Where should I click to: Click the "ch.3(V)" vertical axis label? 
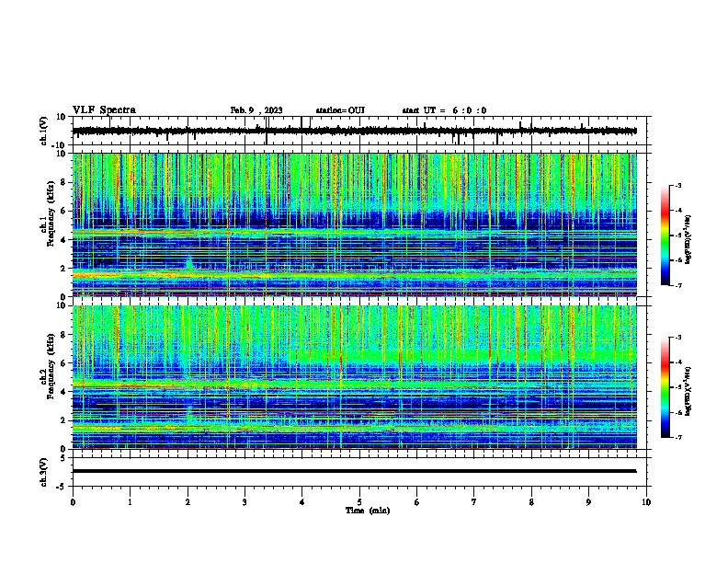[x=43, y=472]
